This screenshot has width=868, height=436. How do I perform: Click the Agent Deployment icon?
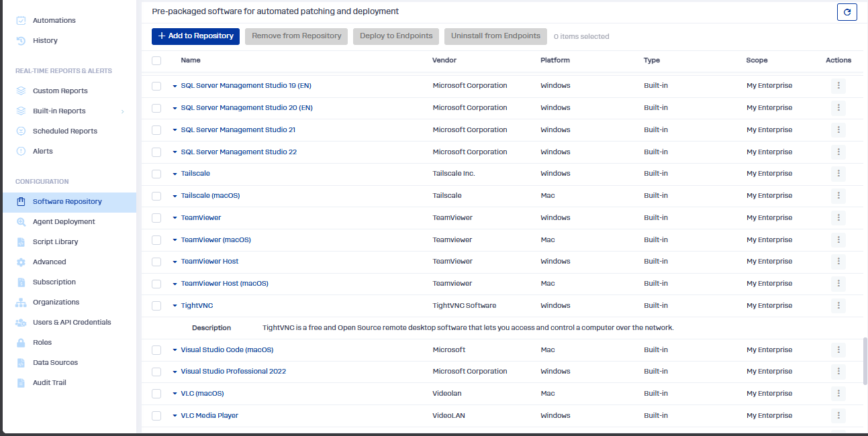point(21,221)
